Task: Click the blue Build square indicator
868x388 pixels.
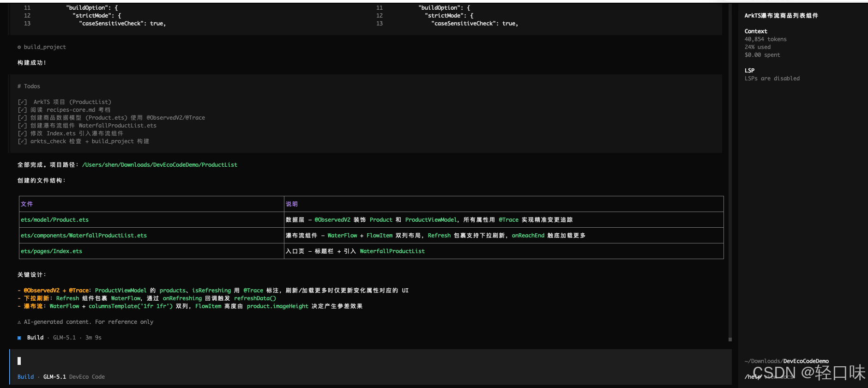Action: (19, 338)
